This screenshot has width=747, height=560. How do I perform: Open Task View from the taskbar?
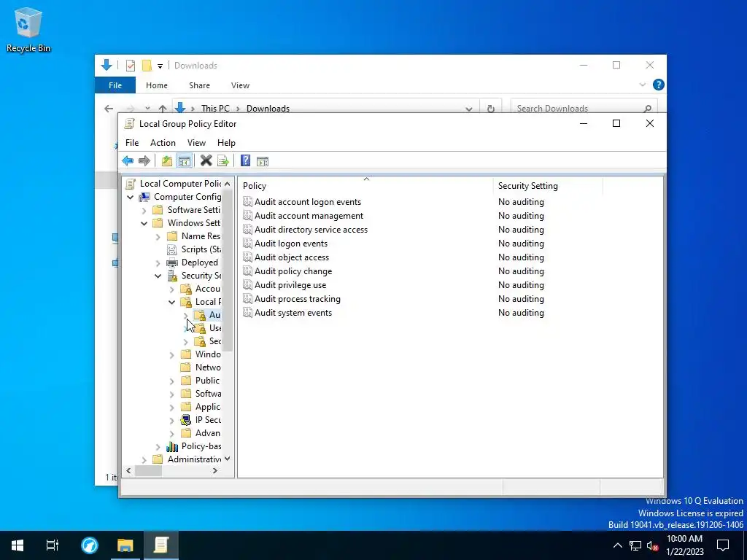coord(53,545)
